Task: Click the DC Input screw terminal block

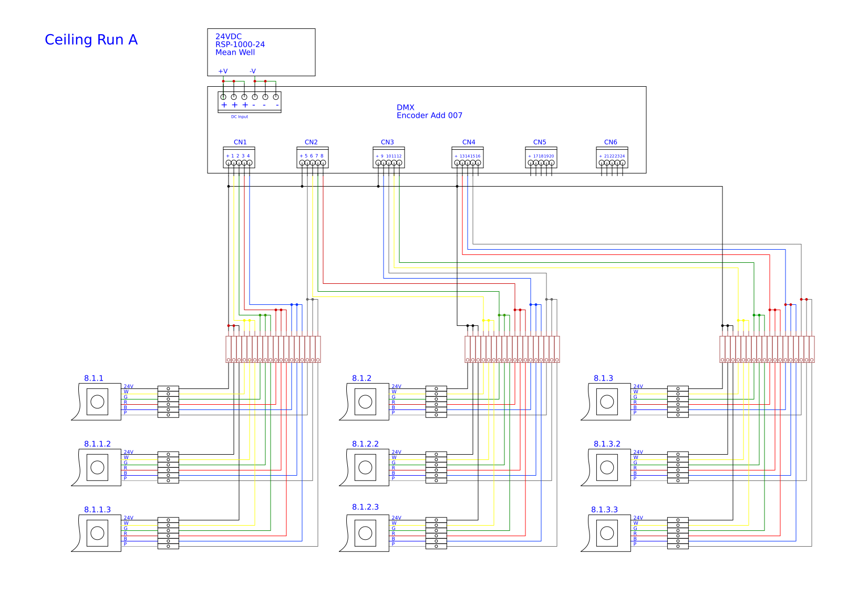Action: coord(250,102)
